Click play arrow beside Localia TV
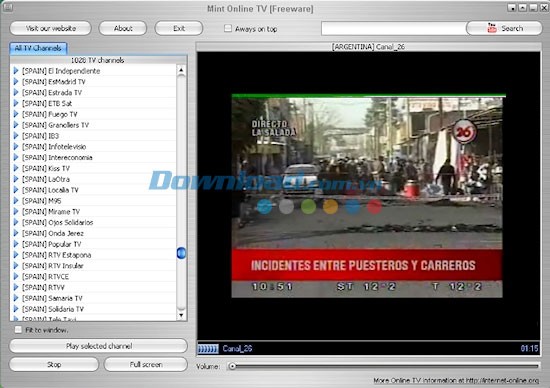Screen dimensions: 550x388 click(x=16, y=190)
